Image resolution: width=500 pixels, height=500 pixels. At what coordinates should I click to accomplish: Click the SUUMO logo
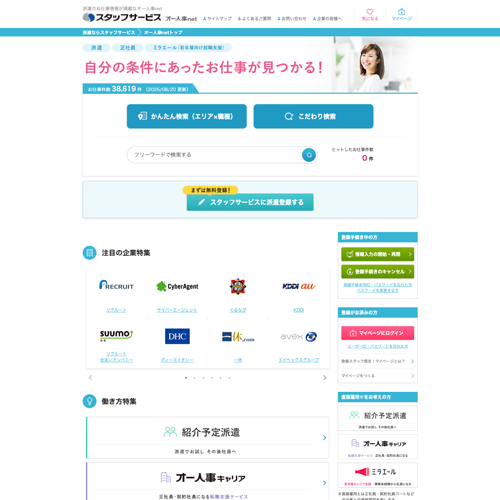click(x=116, y=335)
